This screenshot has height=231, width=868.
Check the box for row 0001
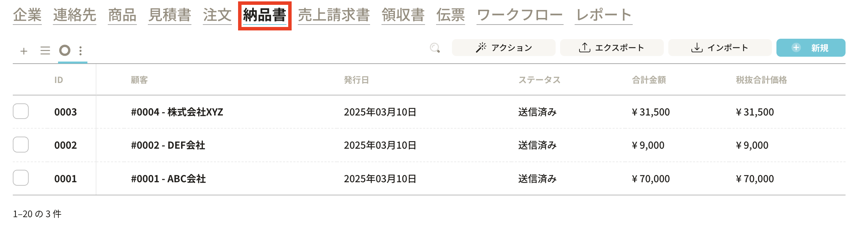pyautogui.click(x=21, y=178)
